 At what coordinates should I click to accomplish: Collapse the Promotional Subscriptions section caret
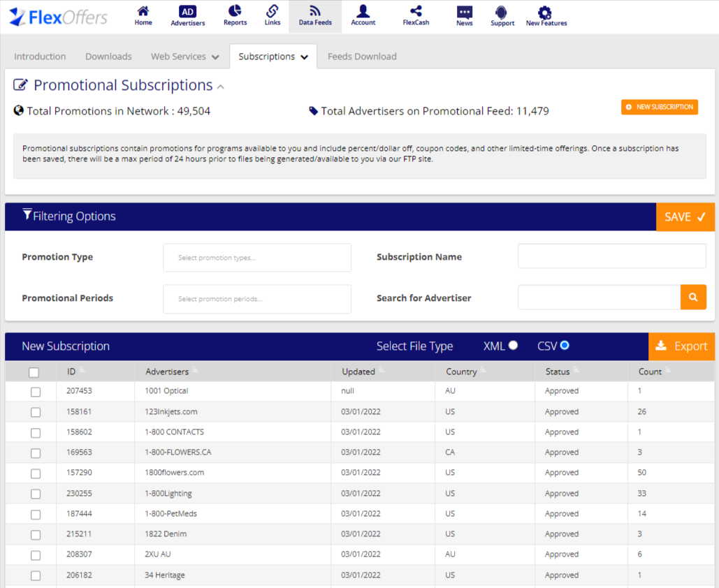point(221,87)
